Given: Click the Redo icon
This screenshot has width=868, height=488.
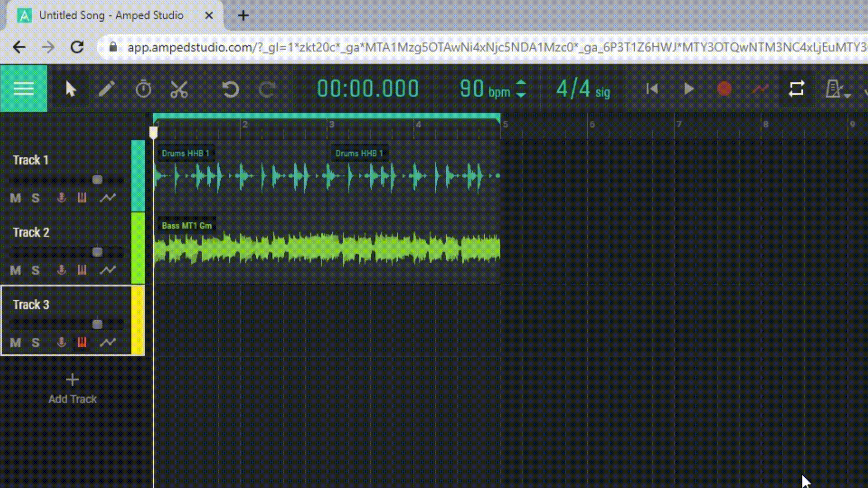Looking at the screenshot, I should tap(266, 89).
